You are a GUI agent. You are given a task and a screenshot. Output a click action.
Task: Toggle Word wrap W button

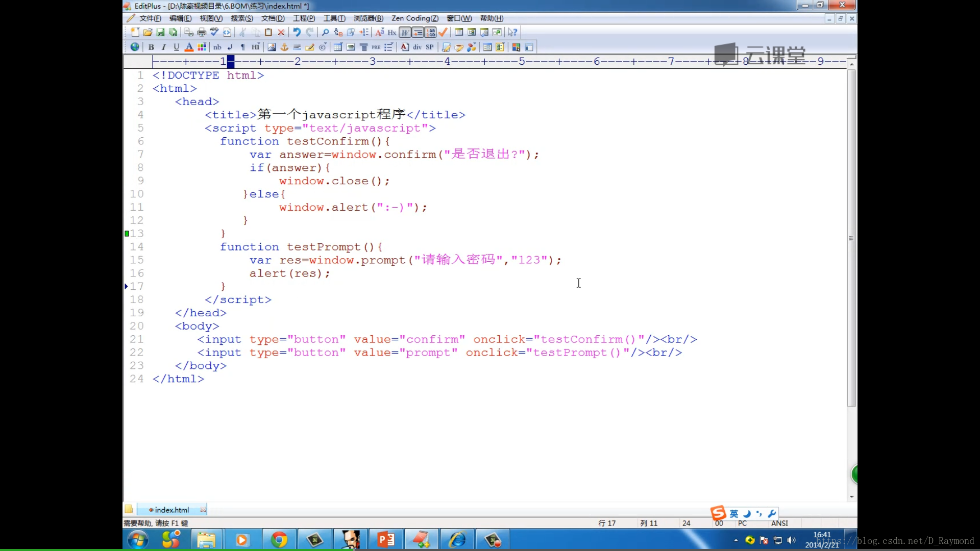point(405,32)
